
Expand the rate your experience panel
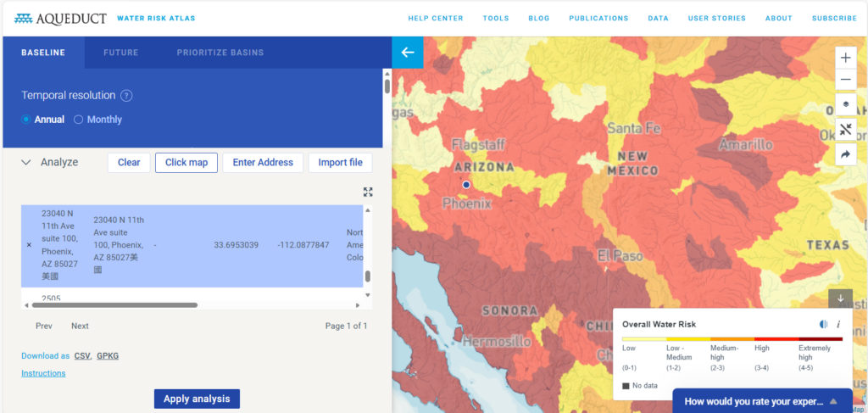pos(833,401)
